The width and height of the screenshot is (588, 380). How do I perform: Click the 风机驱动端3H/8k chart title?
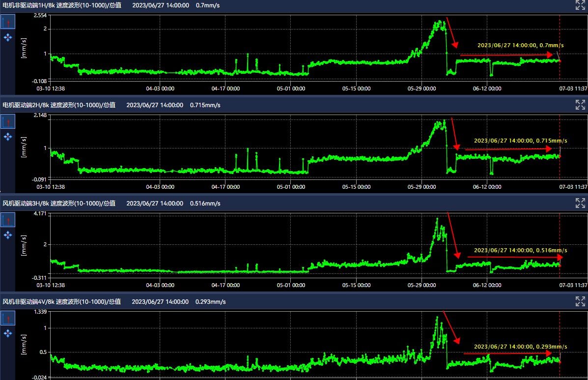(x=58, y=203)
